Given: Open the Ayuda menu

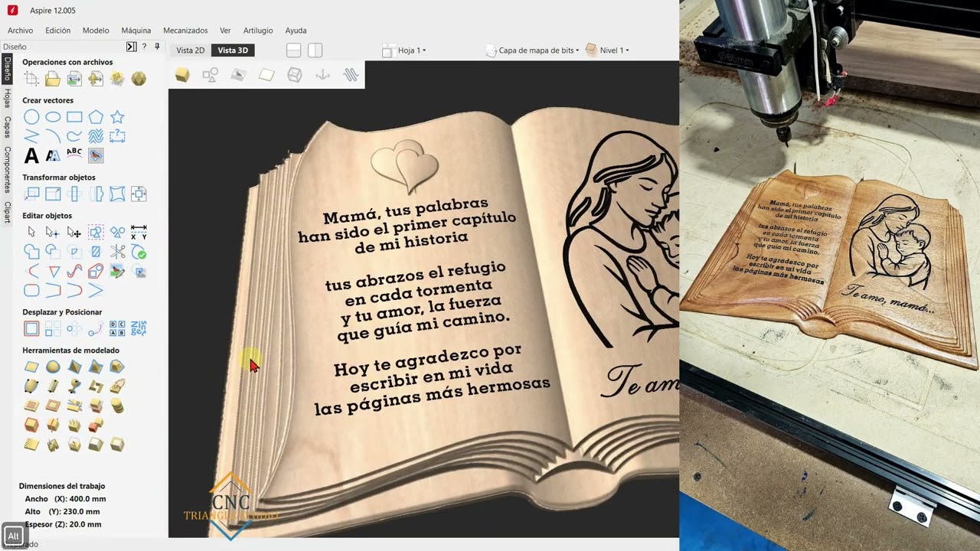Looking at the screenshot, I should (x=296, y=31).
